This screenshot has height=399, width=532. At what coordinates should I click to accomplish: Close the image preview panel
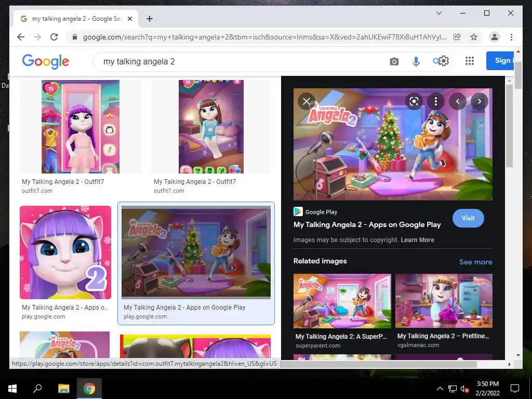click(x=307, y=101)
